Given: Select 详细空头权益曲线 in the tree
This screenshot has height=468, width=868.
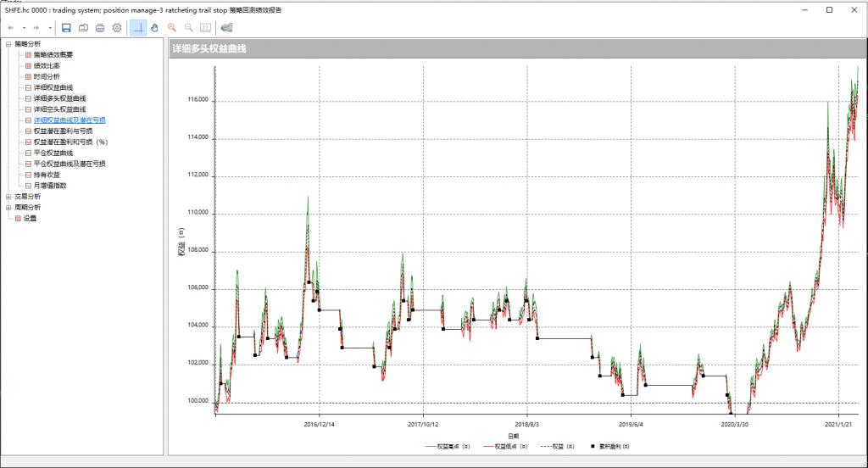Looking at the screenshot, I should click(x=60, y=109).
